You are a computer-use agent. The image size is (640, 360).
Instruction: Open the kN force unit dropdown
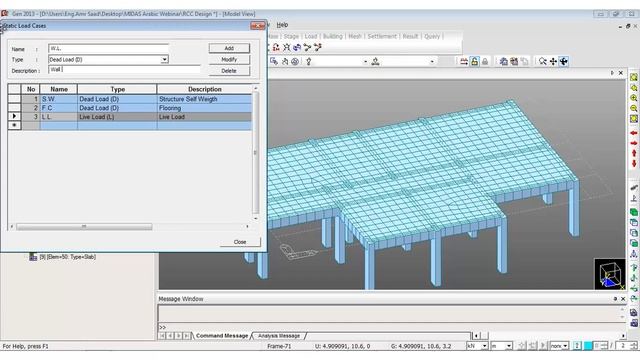(484, 346)
